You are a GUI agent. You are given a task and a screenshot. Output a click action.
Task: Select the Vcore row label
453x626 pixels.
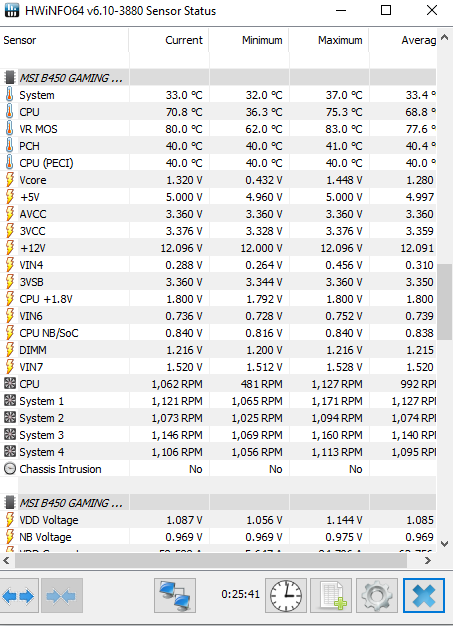pos(33,180)
